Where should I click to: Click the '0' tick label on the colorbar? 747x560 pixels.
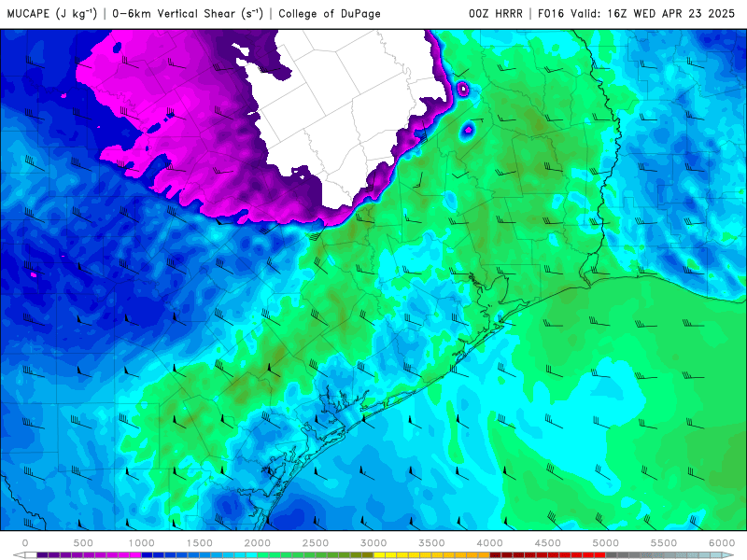25,543
